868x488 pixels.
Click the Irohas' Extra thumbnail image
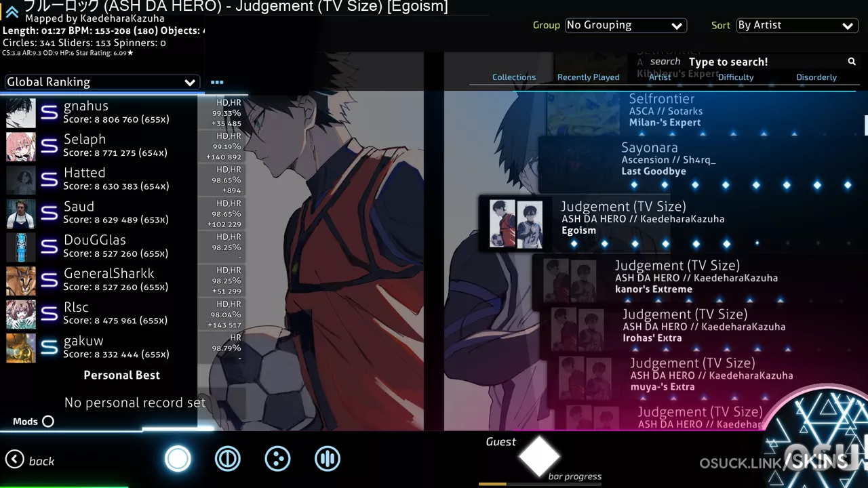[x=577, y=330]
